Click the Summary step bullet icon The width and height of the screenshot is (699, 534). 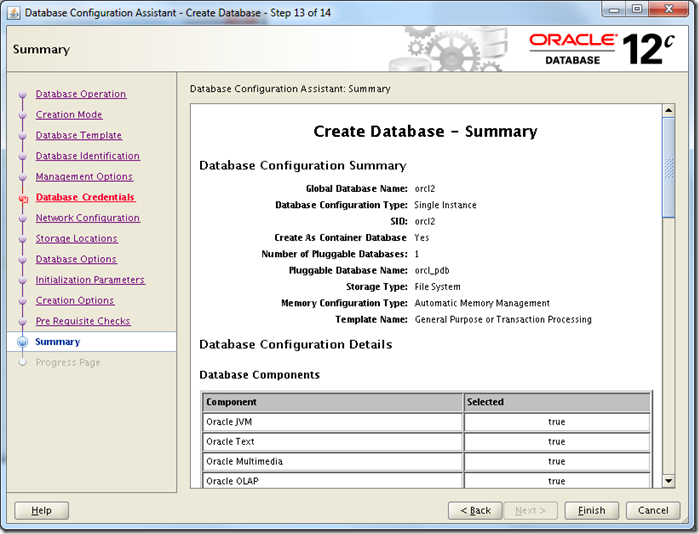pyautogui.click(x=22, y=342)
